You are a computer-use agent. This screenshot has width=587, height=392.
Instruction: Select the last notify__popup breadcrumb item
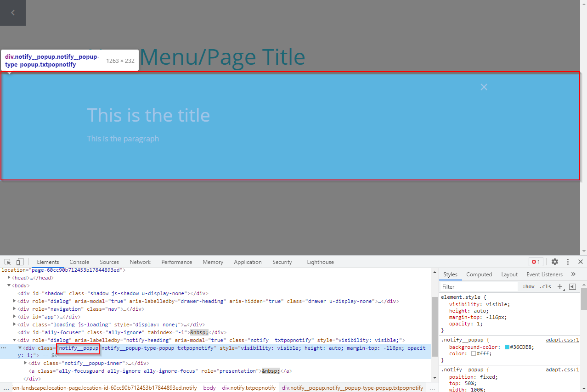(353, 388)
